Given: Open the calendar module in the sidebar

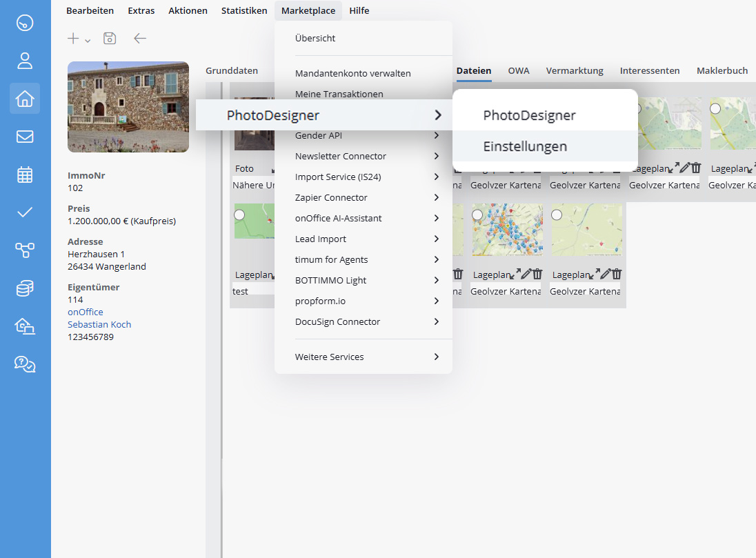Looking at the screenshot, I should click(25, 175).
